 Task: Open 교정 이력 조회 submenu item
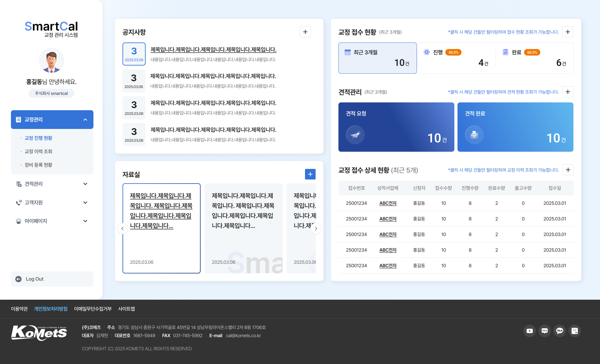pyautogui.click(x=38, y=151)
